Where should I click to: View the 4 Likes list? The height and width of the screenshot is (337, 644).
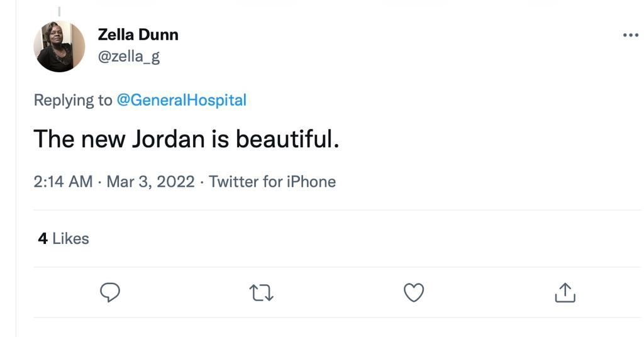(x=64, y=238)
